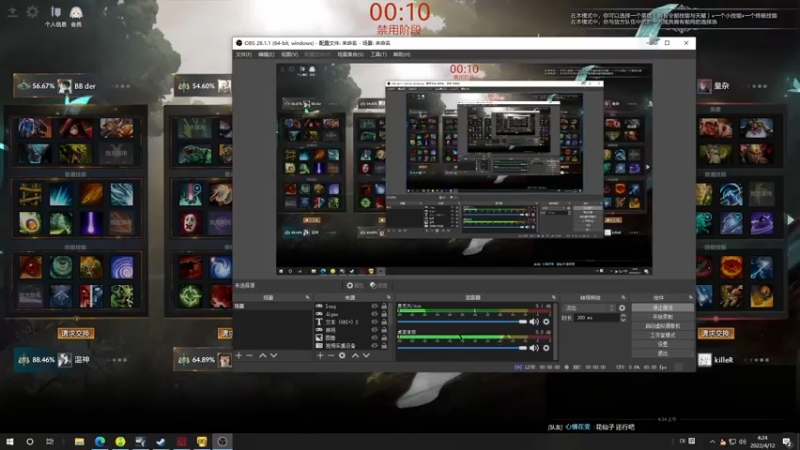Open source filters button beside properties
This screenshot has width=800, height=450.
tap(379, 286)
